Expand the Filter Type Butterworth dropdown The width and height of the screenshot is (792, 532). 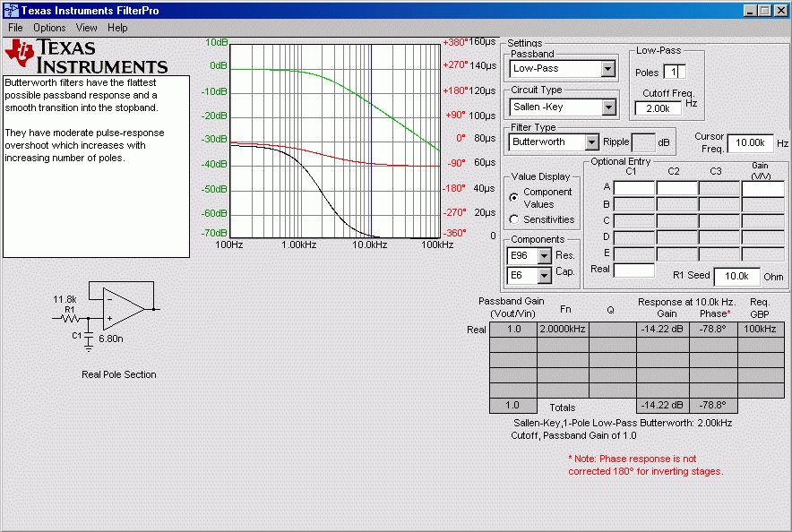[592, 142]
